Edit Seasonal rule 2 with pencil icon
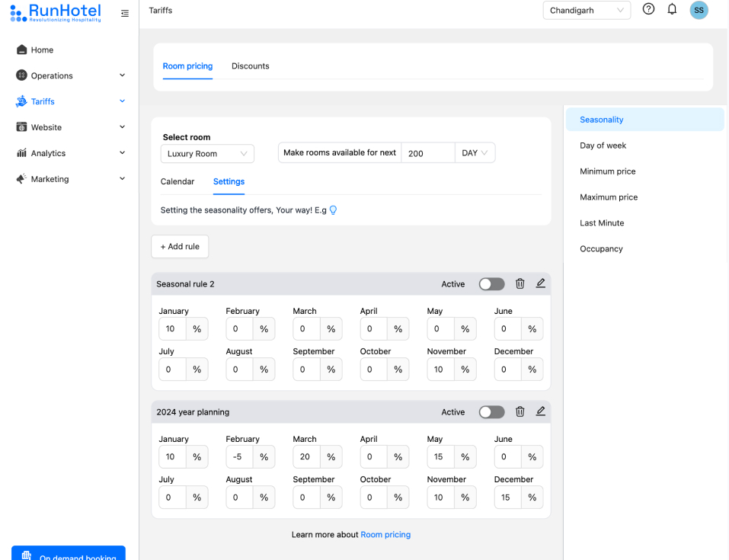This screenshot has width=729, height=560. pyautogui.click(x=540, y=283)
